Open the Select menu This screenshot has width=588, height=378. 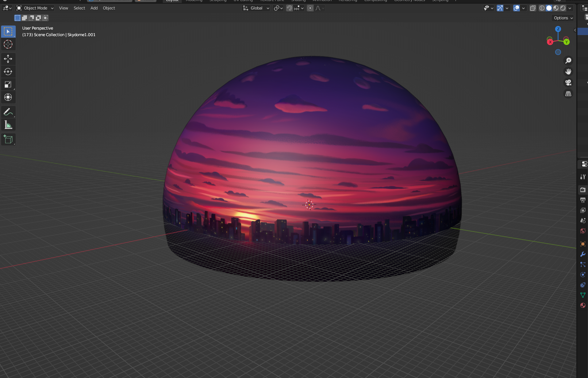[x=79, y=8]
